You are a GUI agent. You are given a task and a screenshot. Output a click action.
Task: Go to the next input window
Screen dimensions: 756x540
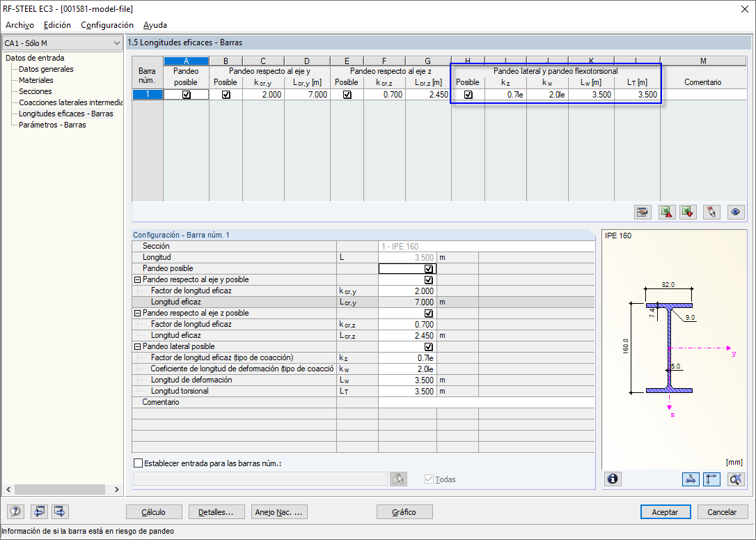click(x=60, y=511)
